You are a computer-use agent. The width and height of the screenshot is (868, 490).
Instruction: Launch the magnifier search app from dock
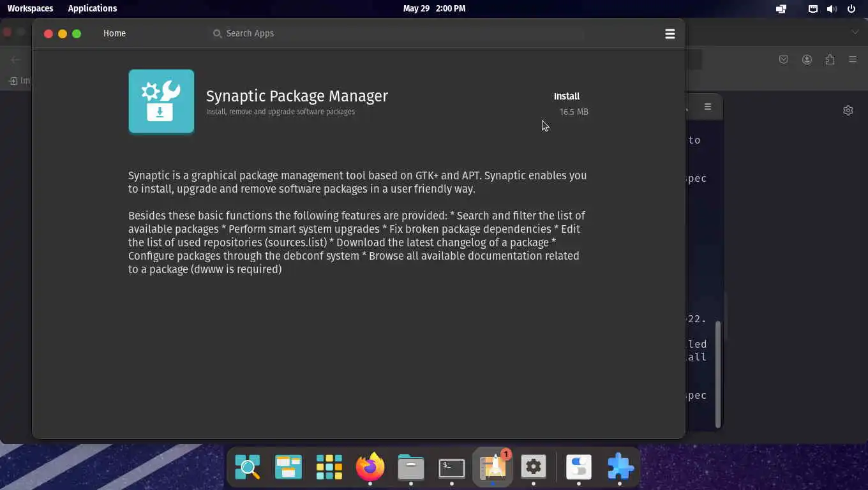pos(248,468)
